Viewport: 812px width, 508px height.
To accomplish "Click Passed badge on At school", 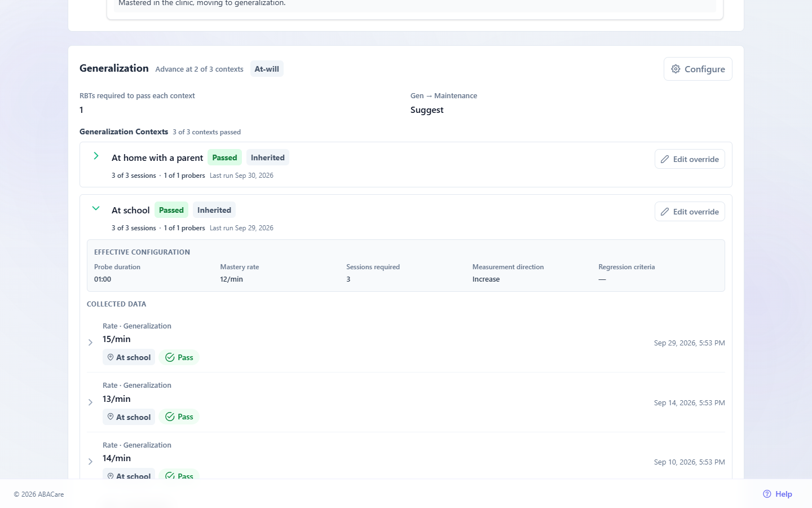I will point(171,210).
